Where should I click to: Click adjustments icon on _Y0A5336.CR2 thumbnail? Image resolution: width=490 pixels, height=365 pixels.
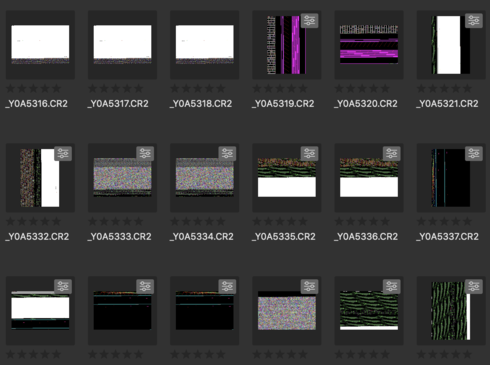coord(392,154)
